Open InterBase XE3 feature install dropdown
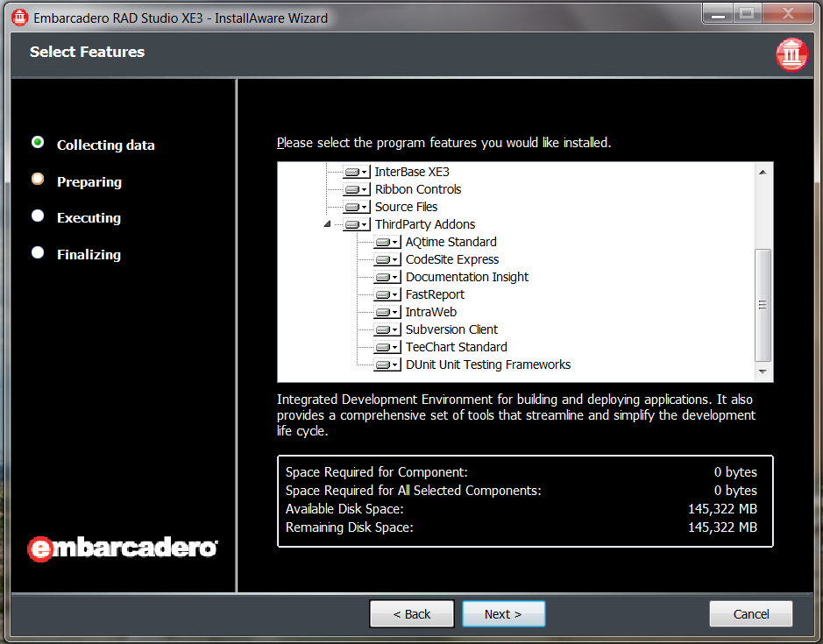This screenshot has height=644, width=823. pos(357,172)
